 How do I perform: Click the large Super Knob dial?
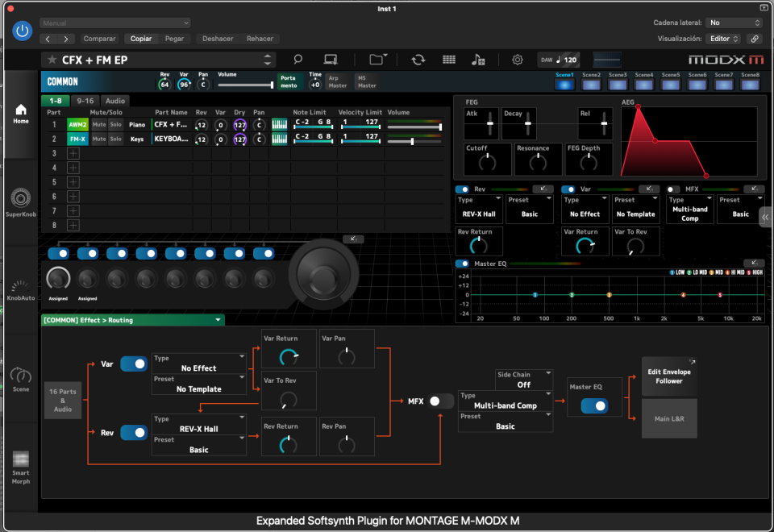tap(323, 274)
